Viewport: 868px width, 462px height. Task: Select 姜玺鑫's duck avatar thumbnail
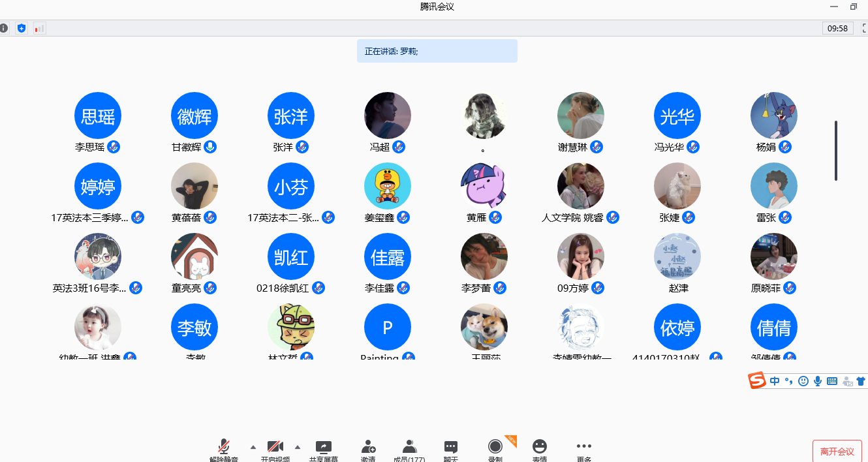[x=388, y=187]
